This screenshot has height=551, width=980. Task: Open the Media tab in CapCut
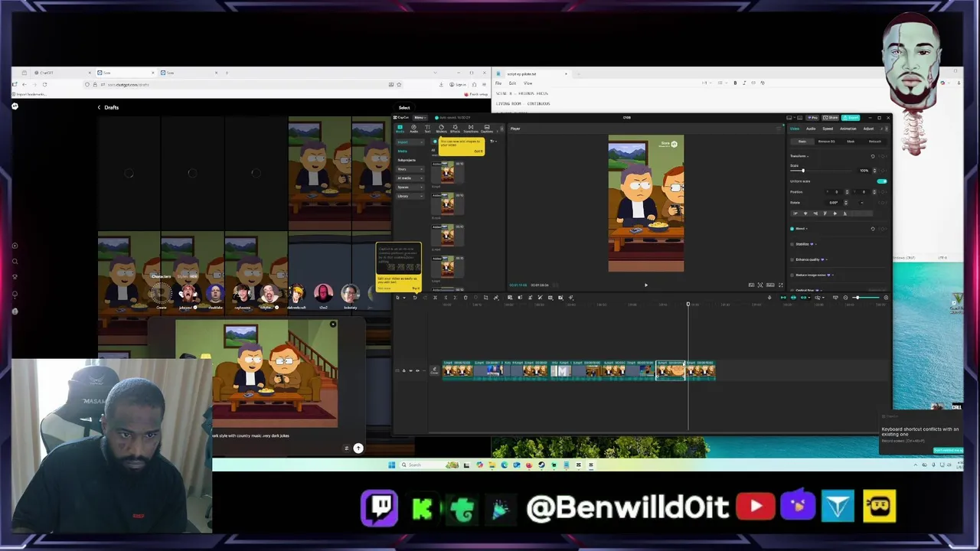(x=400, y=129)
